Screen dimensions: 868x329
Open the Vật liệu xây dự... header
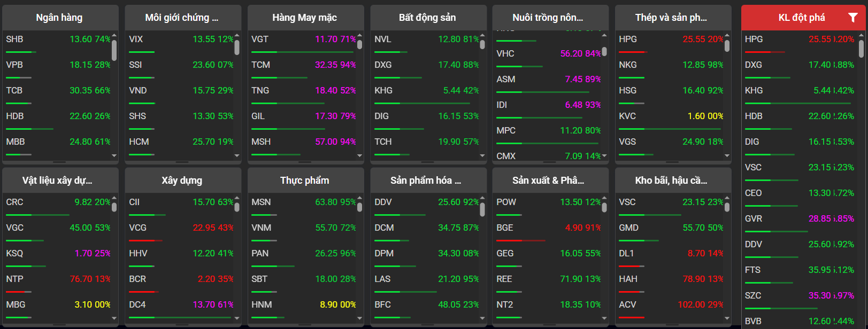(59, 181)
